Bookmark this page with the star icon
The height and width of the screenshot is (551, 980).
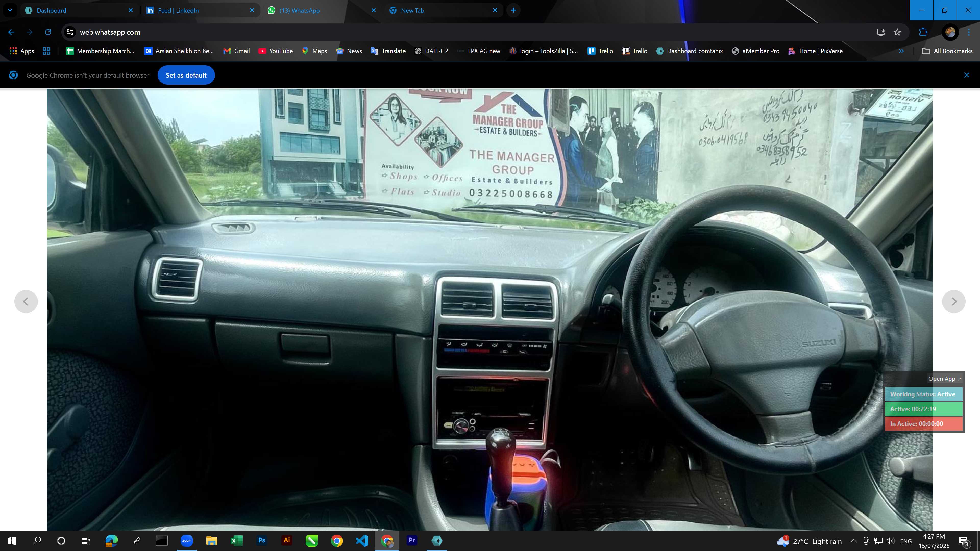click(x=897, y=32)
